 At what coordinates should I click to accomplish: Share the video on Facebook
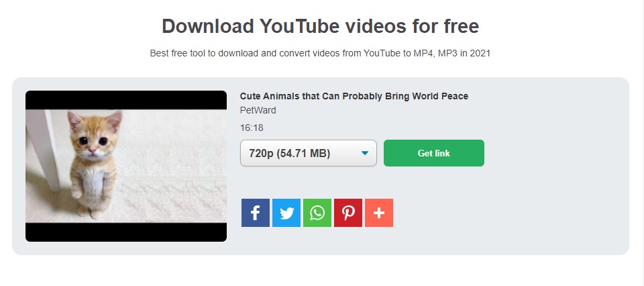[x=256, y=213]
